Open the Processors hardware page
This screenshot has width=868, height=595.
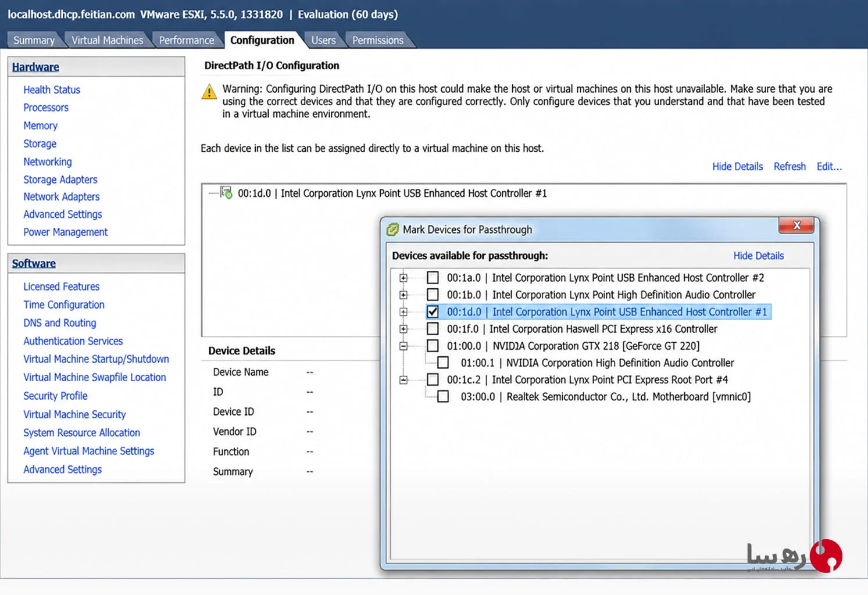coord(46,107)
